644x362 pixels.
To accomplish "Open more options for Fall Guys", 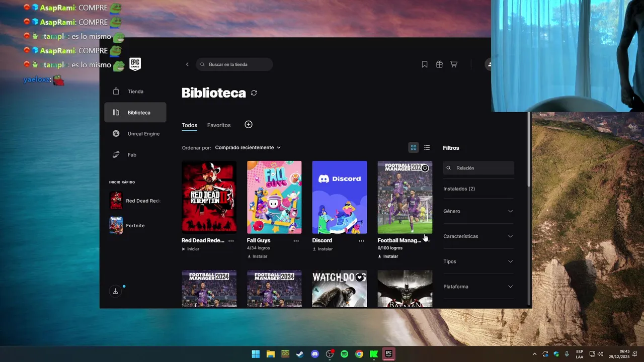I will pyautogui.click(x=296, y=241).
